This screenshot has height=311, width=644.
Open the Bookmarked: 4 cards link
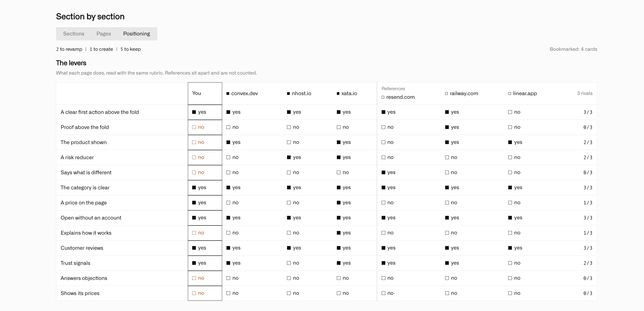tap(573, 49)
